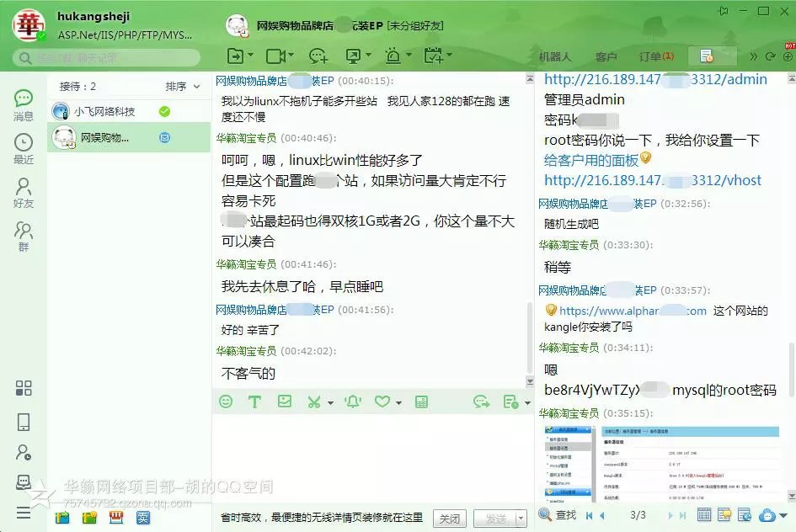Select the 网娱购物 conversation in list
This screenshot has width=796, height=532.
click(129, 137)
